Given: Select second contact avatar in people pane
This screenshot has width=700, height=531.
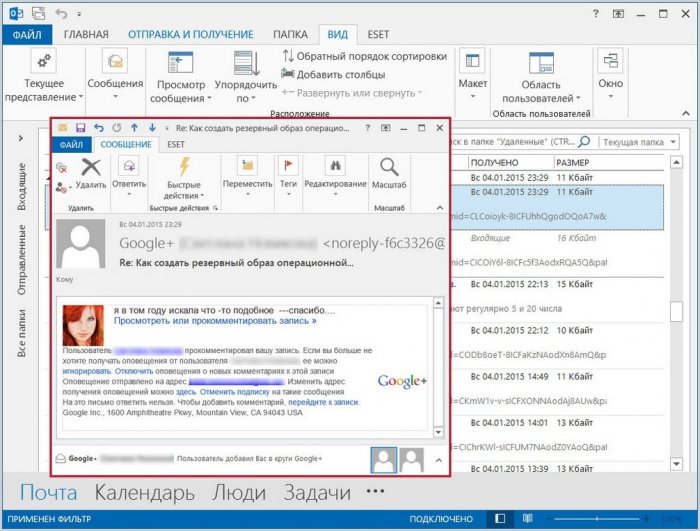Looking at the screenshot, I should [x=412, y=460].
